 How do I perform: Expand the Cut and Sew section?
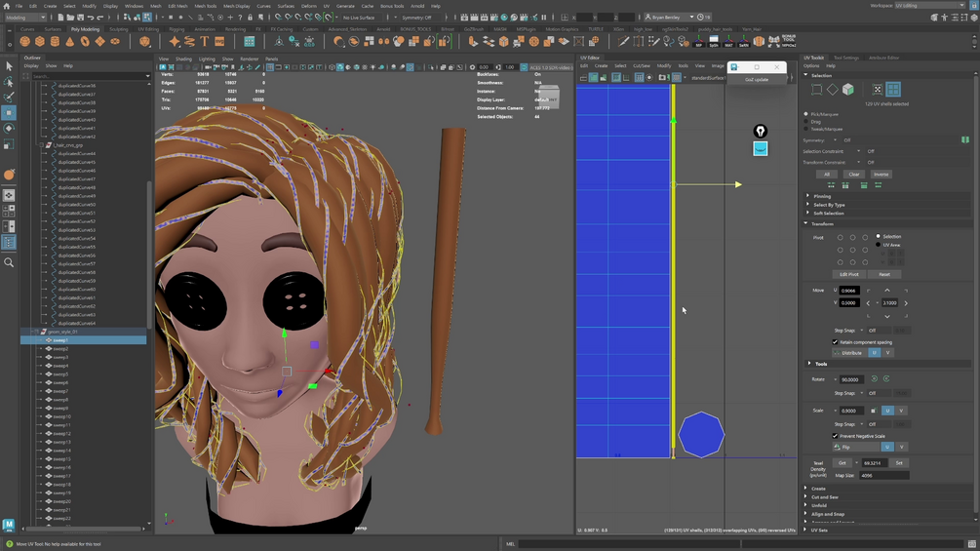coord(824,497)
